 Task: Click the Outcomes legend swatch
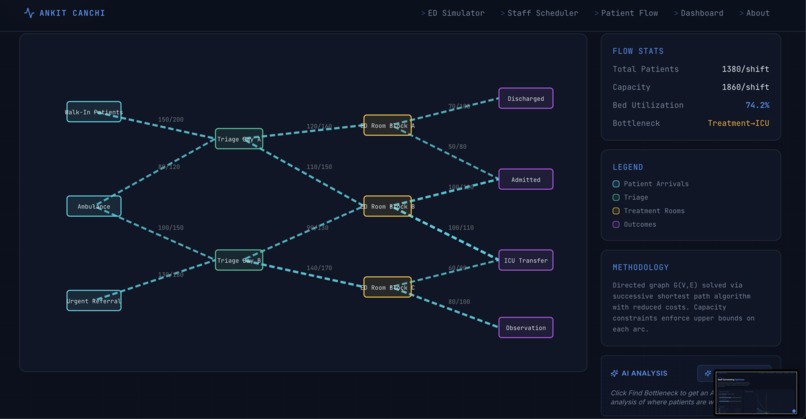coord(616,224)
